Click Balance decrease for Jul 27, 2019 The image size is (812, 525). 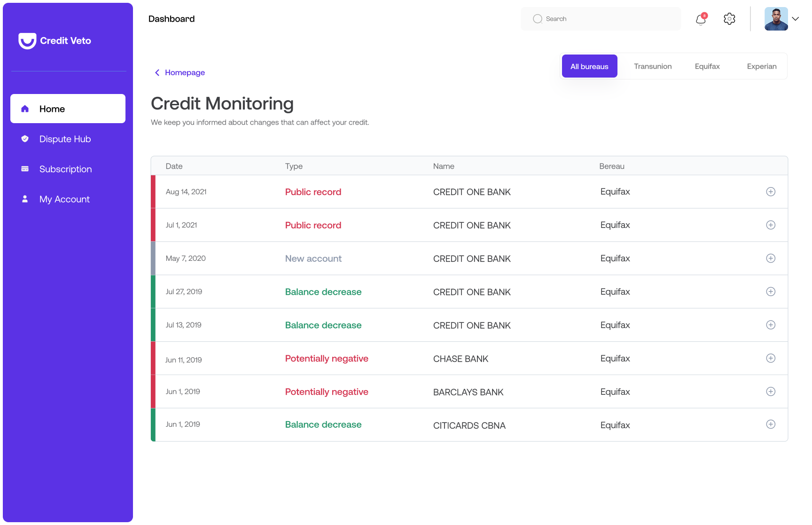(323, 292)
